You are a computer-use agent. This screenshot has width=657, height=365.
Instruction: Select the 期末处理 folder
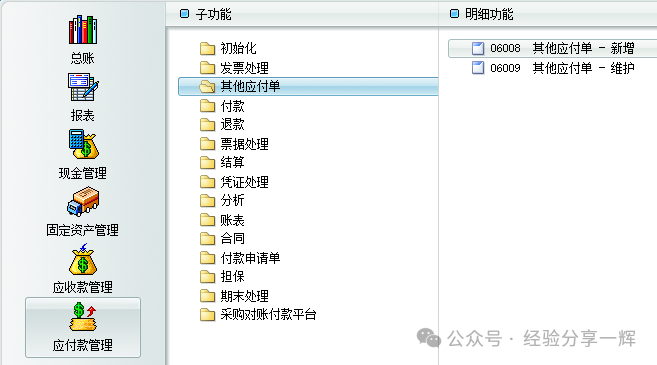coord(207,296)
